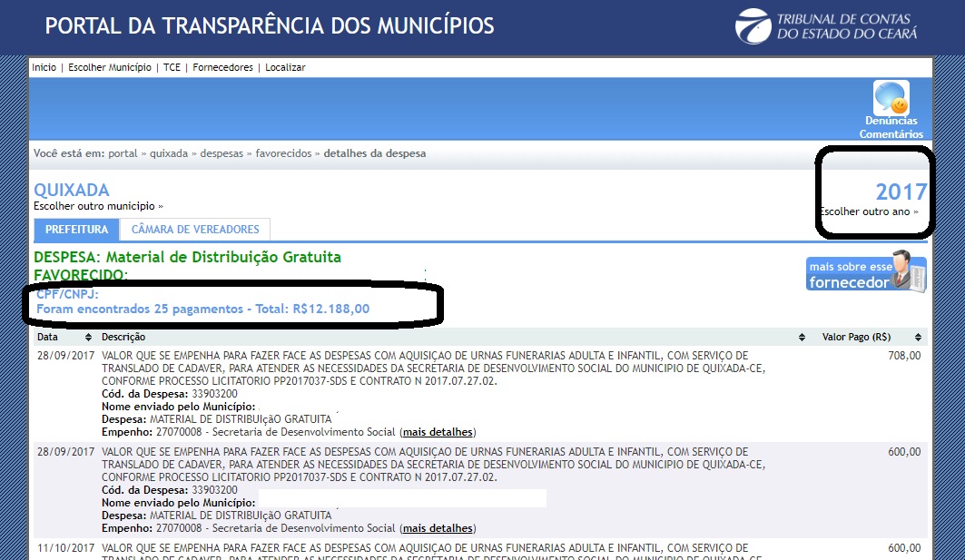Screen dimensions: 965x560
Task: Go back to 'despesas' in breadcrumb
Action: (x=222, y=154)
